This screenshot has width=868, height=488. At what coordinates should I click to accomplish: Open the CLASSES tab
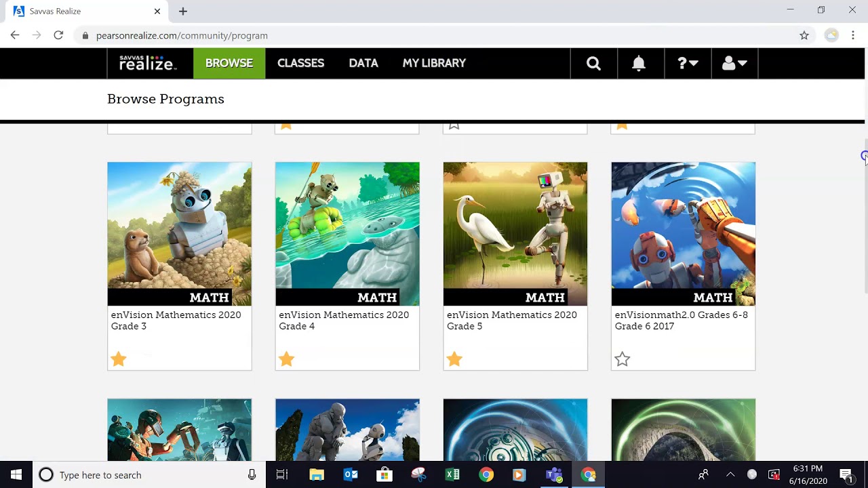click(x=300, y=63)
